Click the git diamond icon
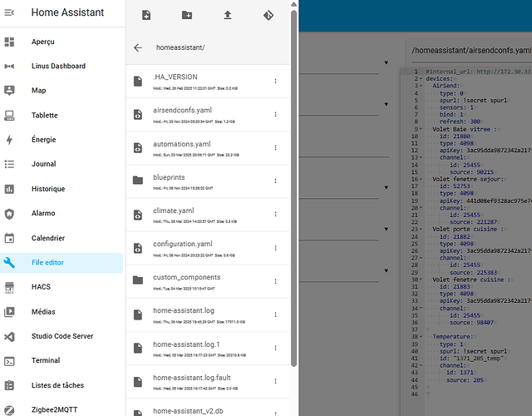This screenshot has height=416, width=532. coord(268,15)
